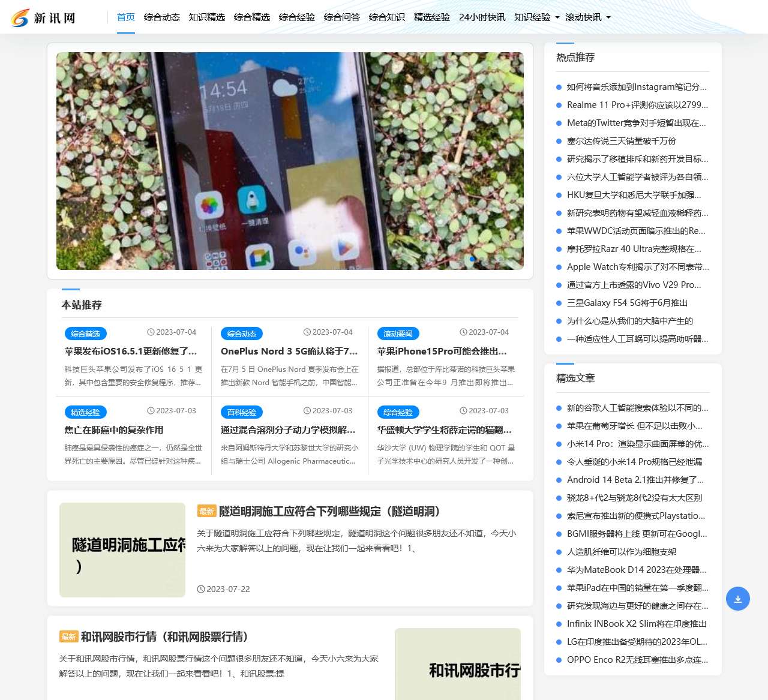Open hot link Apple Watch专利揭示了对不同表带
The image size is (768, 700).
coord(638,267)
